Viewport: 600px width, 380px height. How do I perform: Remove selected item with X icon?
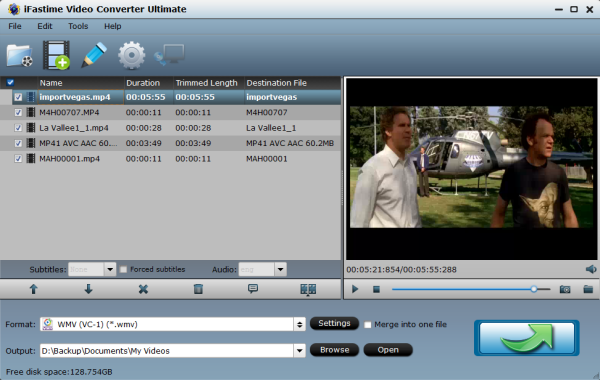[x=143, y=289]
